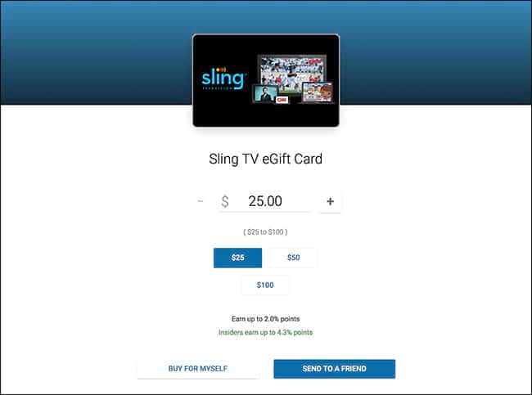Screen dimensions: 532x395
Task: Click the CNN logo on the card image
Action: (x=282, y=100)
